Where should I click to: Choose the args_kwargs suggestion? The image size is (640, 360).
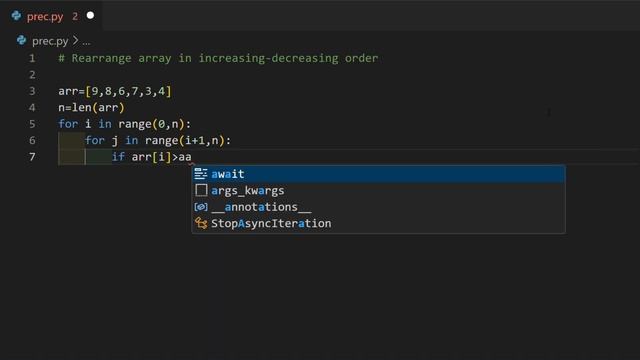click(378, 191)
